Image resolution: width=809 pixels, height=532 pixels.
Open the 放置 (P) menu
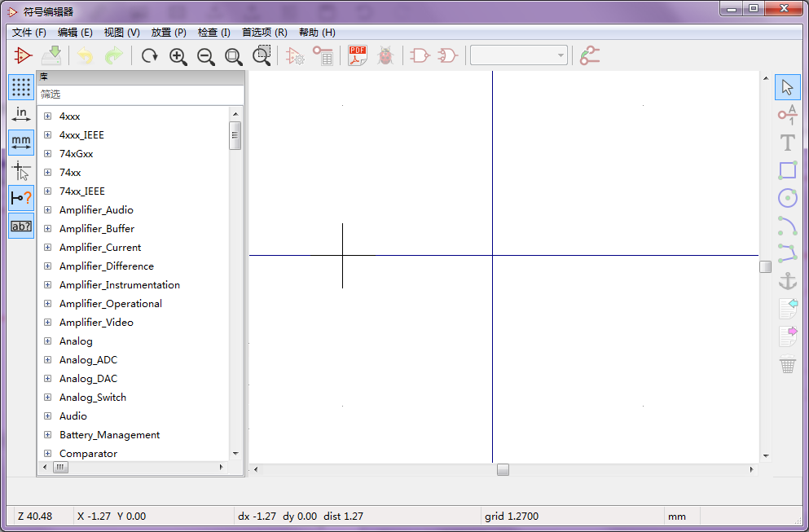pyautogui.click(x=168, y=33)
